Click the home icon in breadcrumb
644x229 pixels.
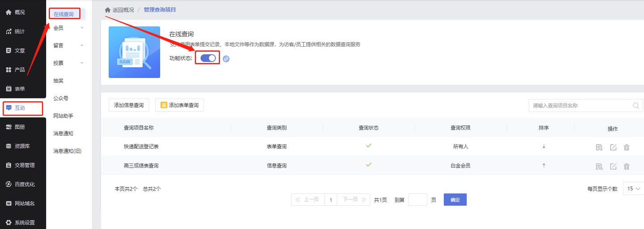(107, 10)
